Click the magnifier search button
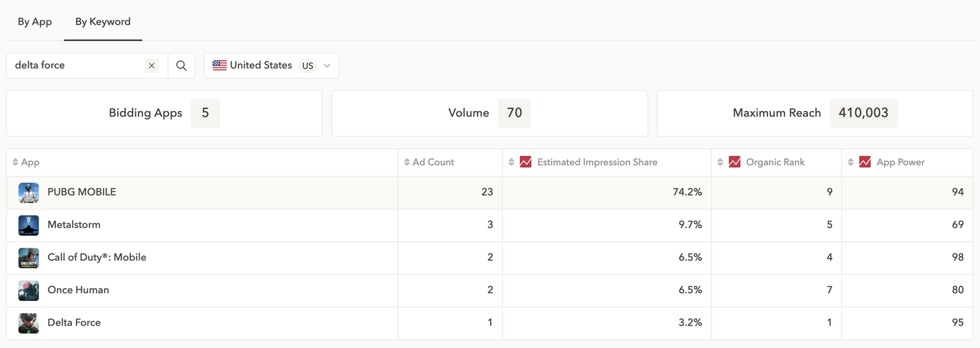Screen dimensions: 980x348 (181, 65)
